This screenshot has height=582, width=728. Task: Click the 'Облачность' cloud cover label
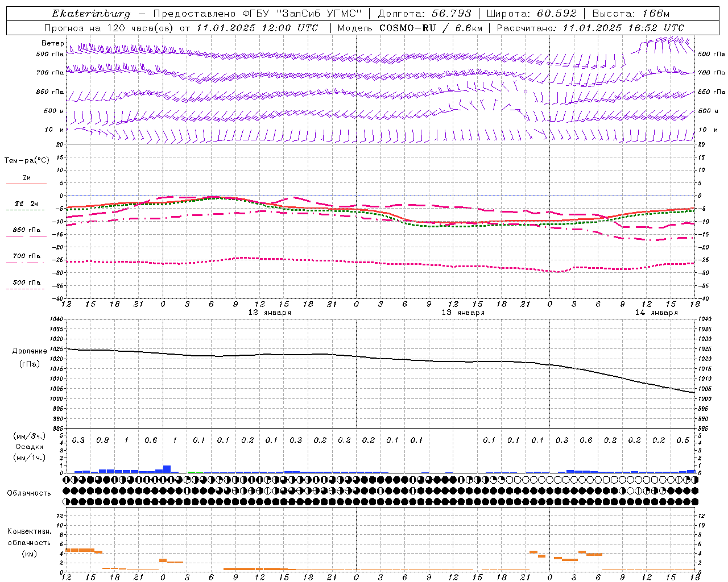29,493
